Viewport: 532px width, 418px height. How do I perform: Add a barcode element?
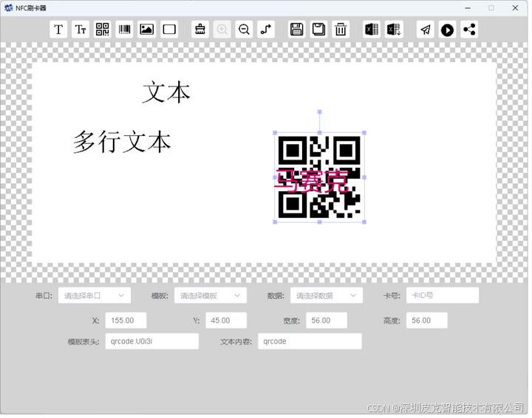point(125,30)
